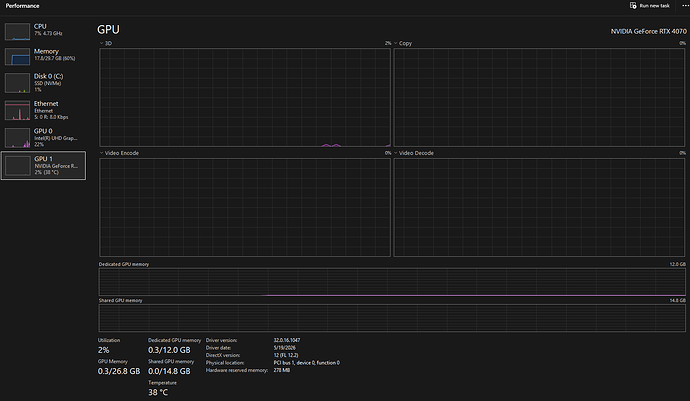This screenshot has width=690, height=401.
Task: Click the 12.0 GB dedicated memory maximum label
Action: pyautogui.click(x=678, y=264)
